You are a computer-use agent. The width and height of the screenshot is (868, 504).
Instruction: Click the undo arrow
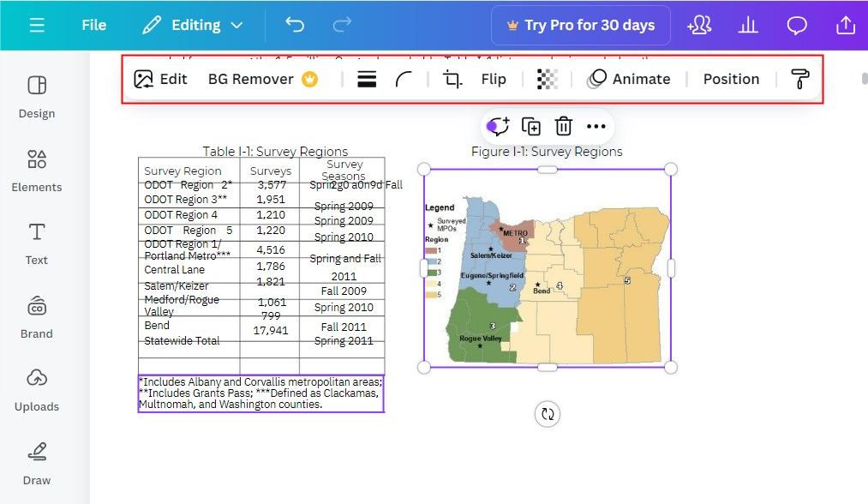click(x=295, y=25)
